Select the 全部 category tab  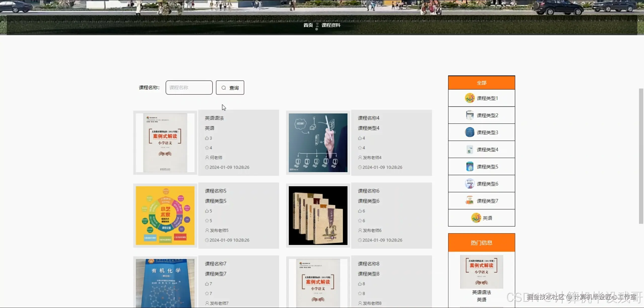pyautogui.click(x=481, y=83)
